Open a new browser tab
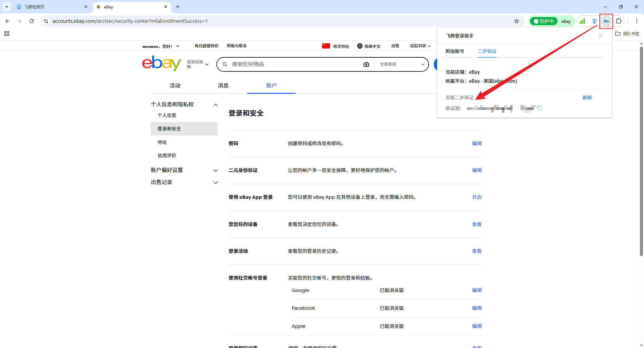 pyautogui.click(x=178, y=7)
